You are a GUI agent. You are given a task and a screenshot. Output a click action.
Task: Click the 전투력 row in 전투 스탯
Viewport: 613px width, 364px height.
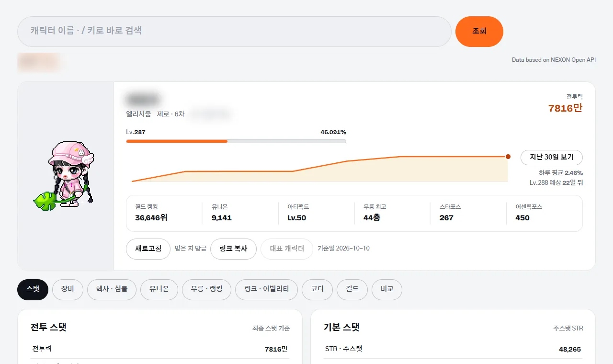click(160, 349)
